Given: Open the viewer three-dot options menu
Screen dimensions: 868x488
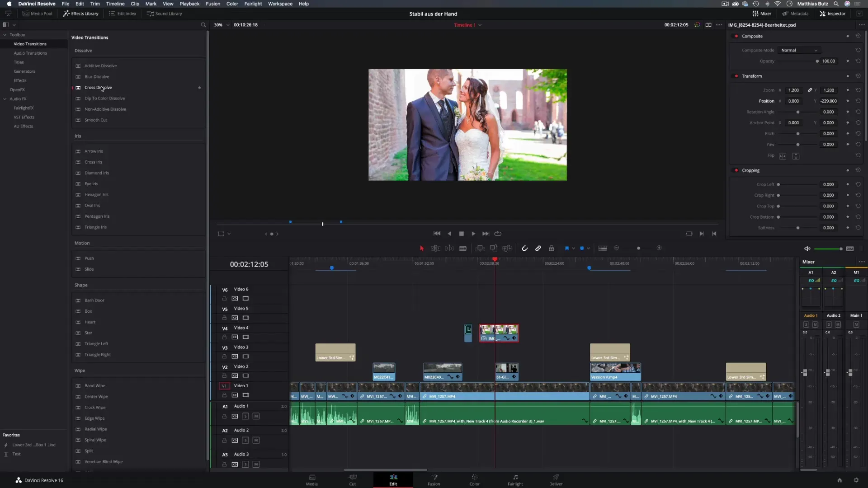Looking at the screenshot, I should pos(719,25).
